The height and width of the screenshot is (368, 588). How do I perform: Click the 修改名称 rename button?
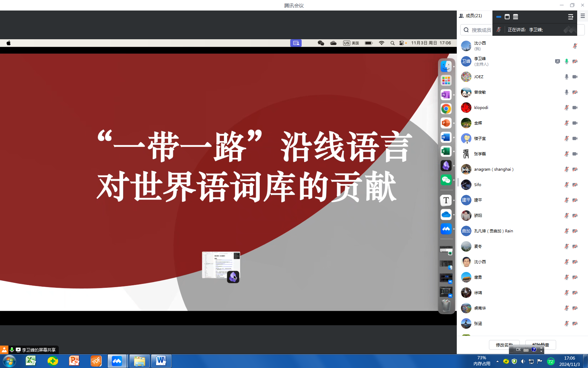[504, 345]
